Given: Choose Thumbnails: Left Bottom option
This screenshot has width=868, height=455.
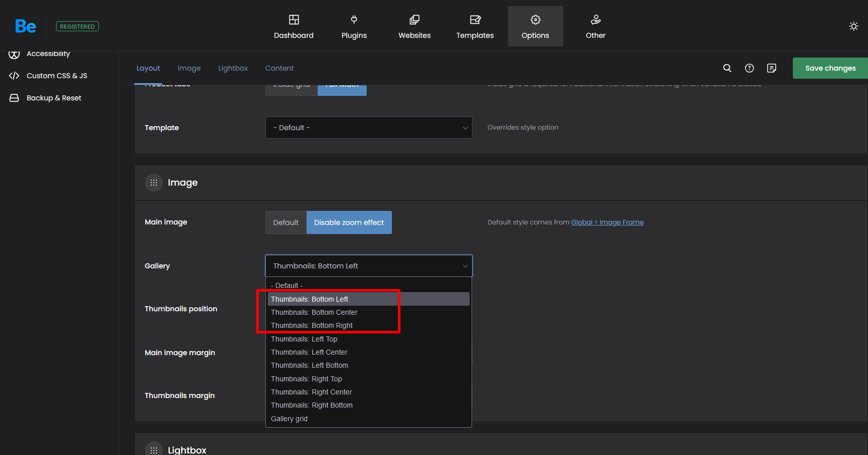Looking at the screenshot, I should 369,365.
